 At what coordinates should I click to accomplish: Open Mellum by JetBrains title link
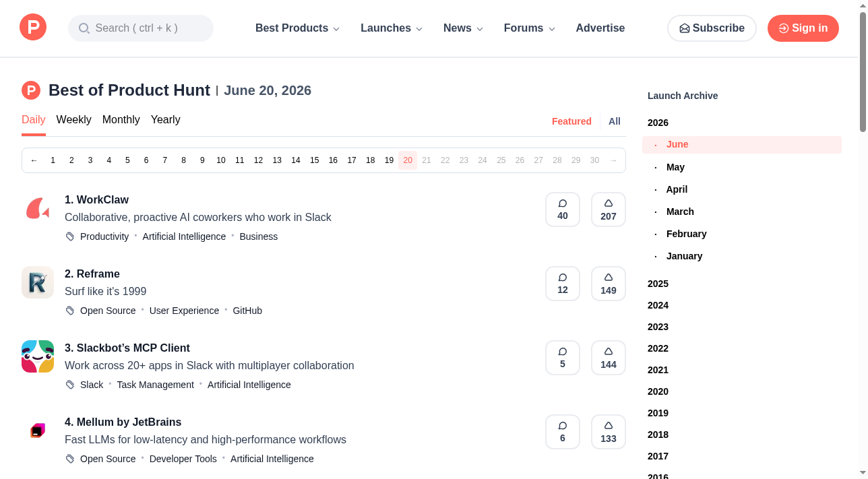tap(123, 422)
